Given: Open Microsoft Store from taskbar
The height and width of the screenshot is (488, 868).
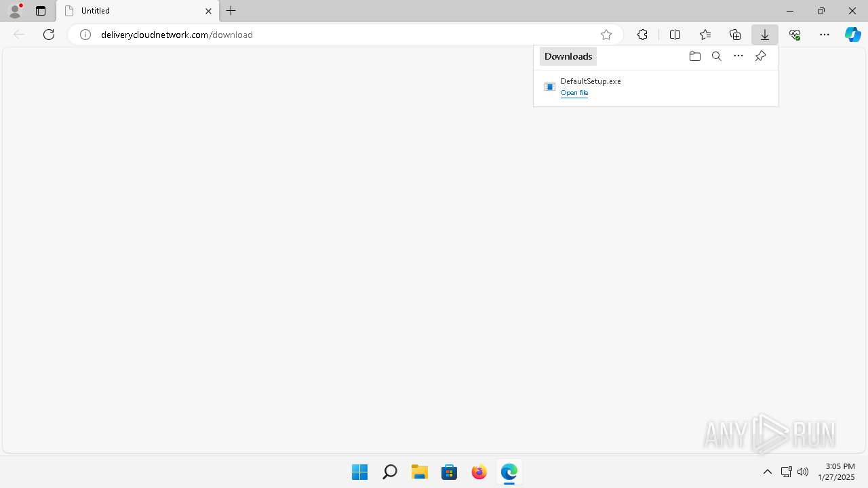Looking at the screenshot, I should click(x=449, y=472).
